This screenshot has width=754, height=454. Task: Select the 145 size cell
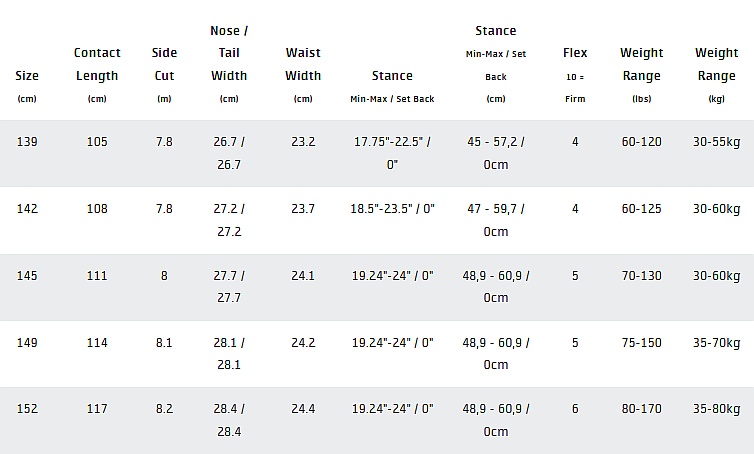click(x=28, y=276)
